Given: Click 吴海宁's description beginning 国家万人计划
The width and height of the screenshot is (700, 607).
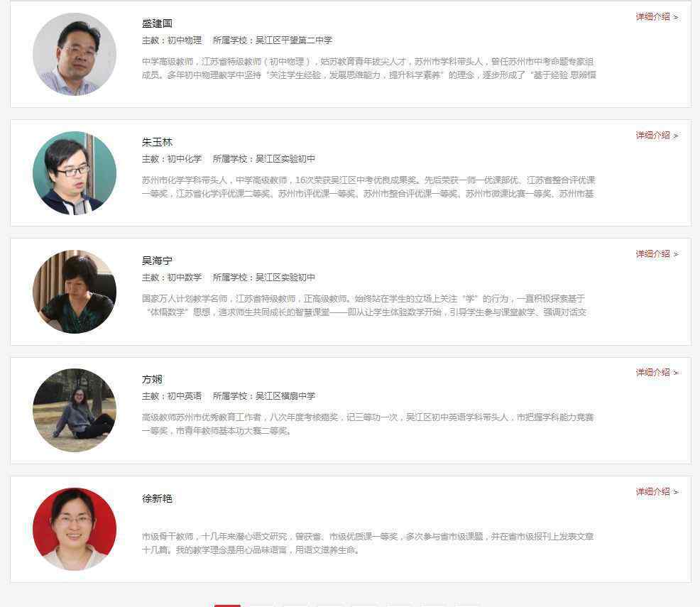Looking at the screenshot, I should click(x=363, y=305).
